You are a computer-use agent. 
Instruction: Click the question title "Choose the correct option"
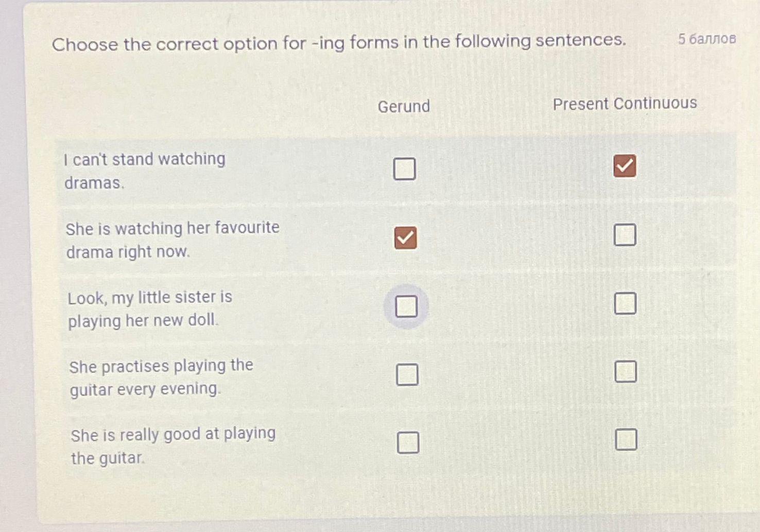click(339, 42)
